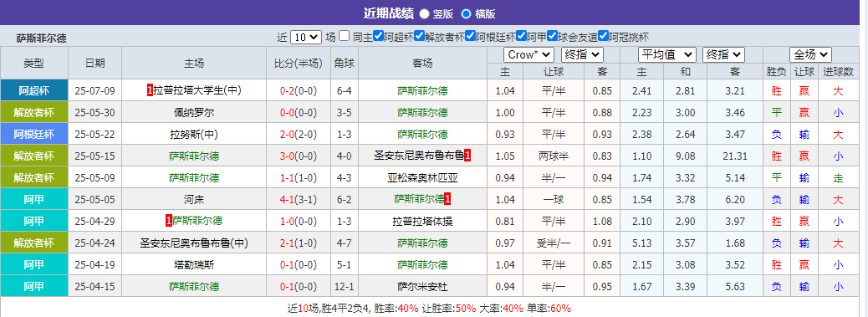This screenshot has height=317, width=868.
Task: Click the handicap 两球半 cell
Action: click(x=554, y=156)
